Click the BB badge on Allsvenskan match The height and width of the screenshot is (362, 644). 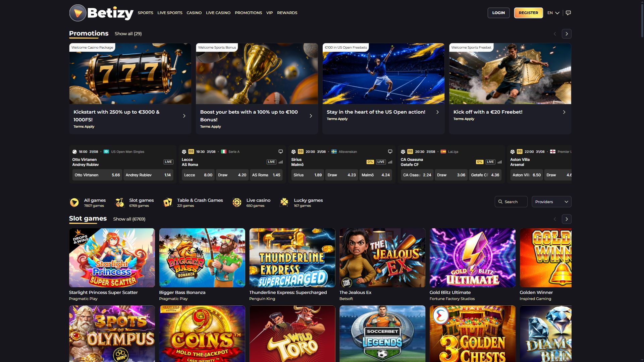(x=301, y=152)
